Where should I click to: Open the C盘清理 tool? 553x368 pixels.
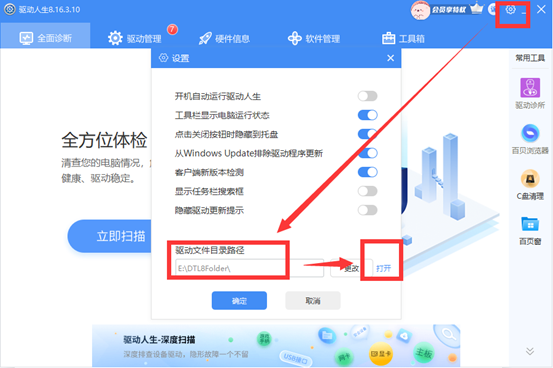click(530, 185)
